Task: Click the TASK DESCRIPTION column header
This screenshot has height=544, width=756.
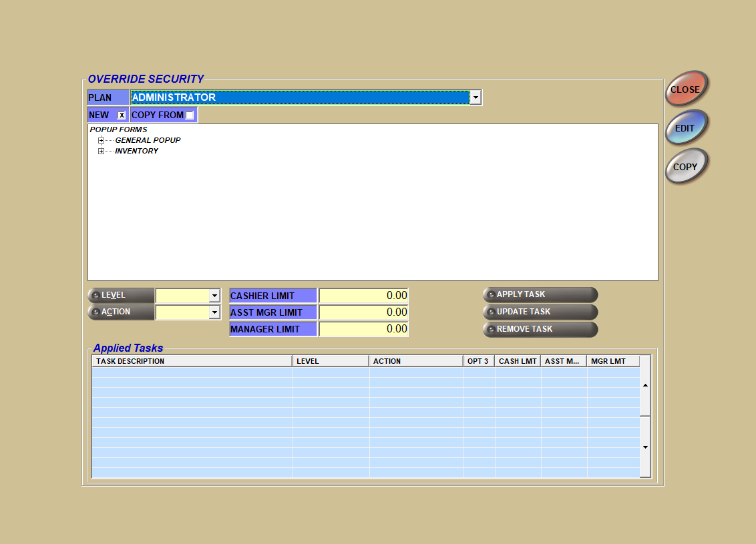Action: 192,361
